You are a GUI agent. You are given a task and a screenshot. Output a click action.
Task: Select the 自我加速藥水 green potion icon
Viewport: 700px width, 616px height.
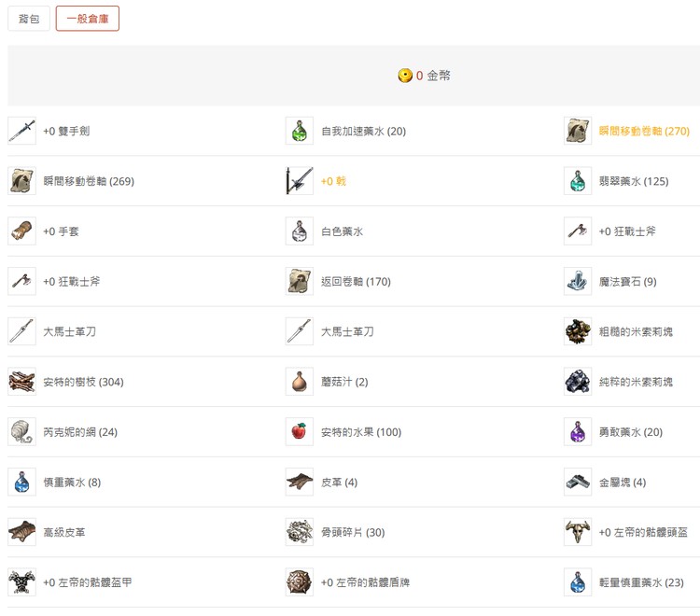(300, 131)
